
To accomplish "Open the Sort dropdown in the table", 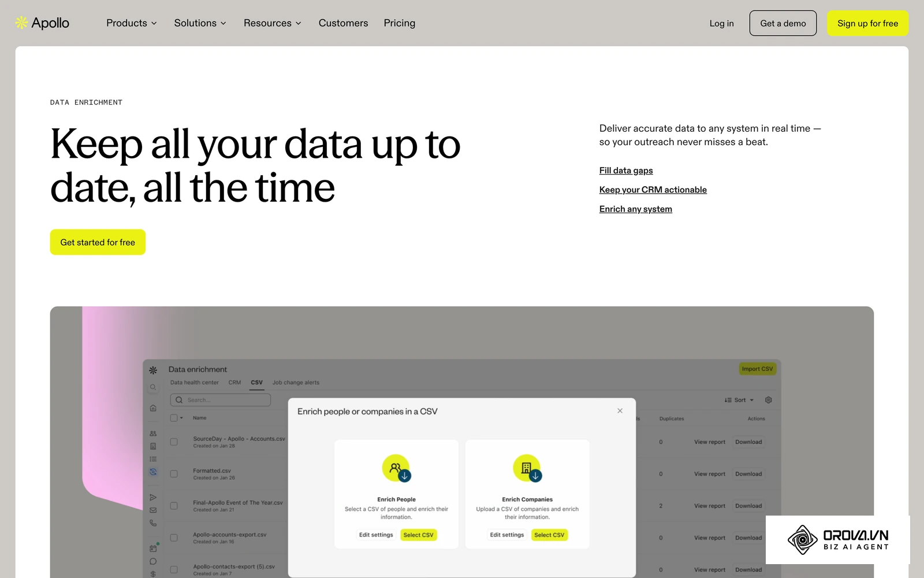I will point(739,400).
